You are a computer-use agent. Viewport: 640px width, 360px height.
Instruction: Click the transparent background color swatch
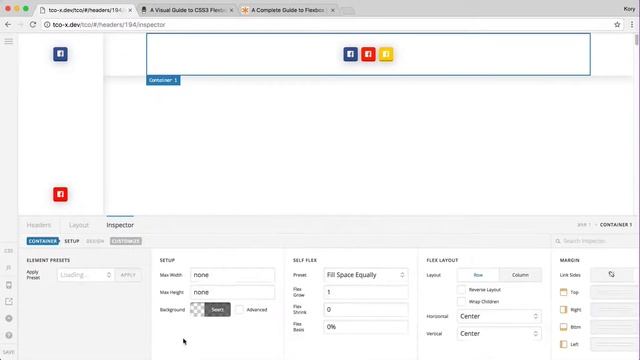coord(198,309)
